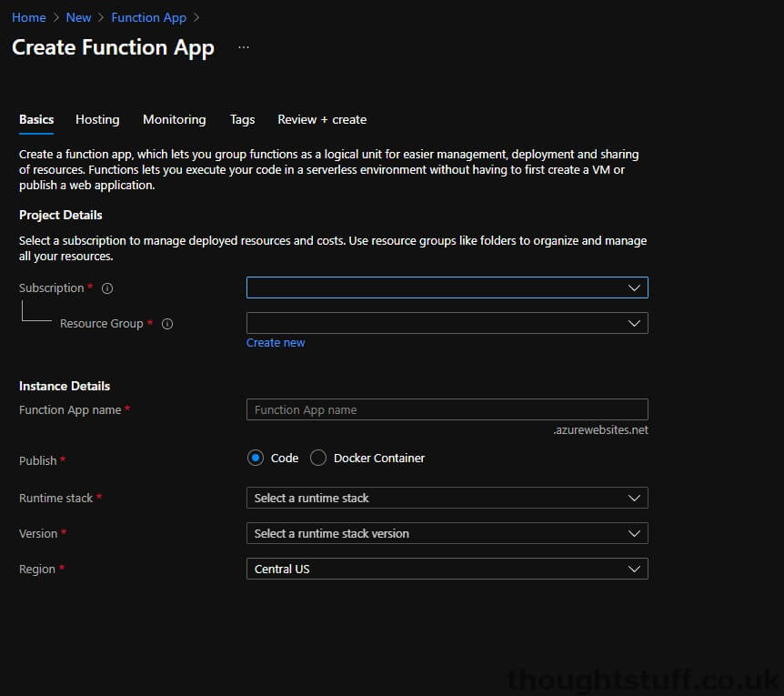Screen dimensions: 784x696
Task: Expand the Resource Group dropdown
Action: 447,323
